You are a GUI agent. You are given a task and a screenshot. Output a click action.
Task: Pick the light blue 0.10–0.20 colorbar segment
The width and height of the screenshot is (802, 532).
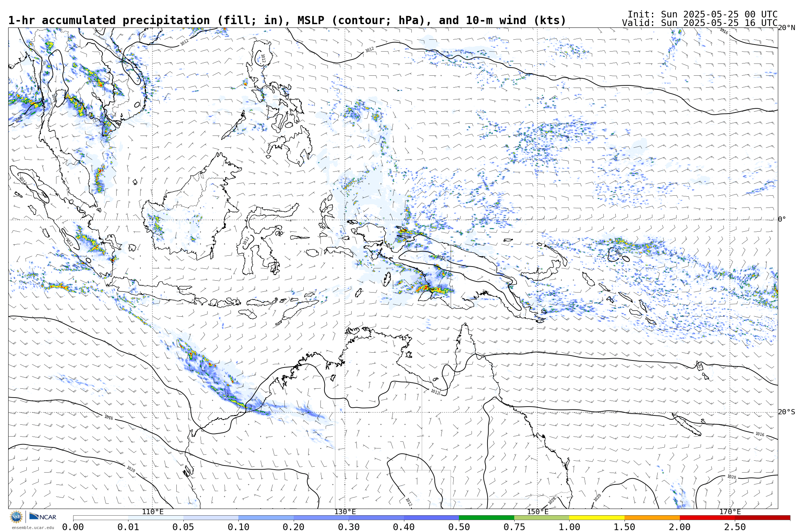coord(266,518)
